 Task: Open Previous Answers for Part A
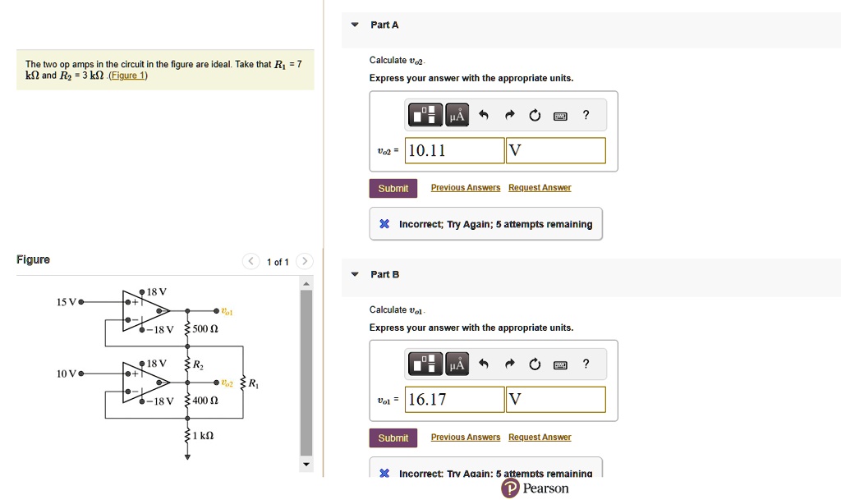coord(465,187)
